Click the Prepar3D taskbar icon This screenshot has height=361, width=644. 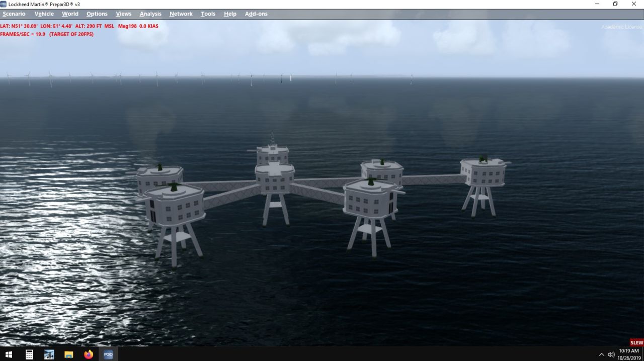[x=108, y=354]
